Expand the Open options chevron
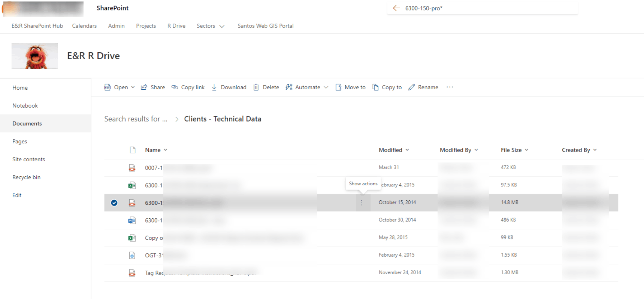644x299 pixels. tap(133, 87)
